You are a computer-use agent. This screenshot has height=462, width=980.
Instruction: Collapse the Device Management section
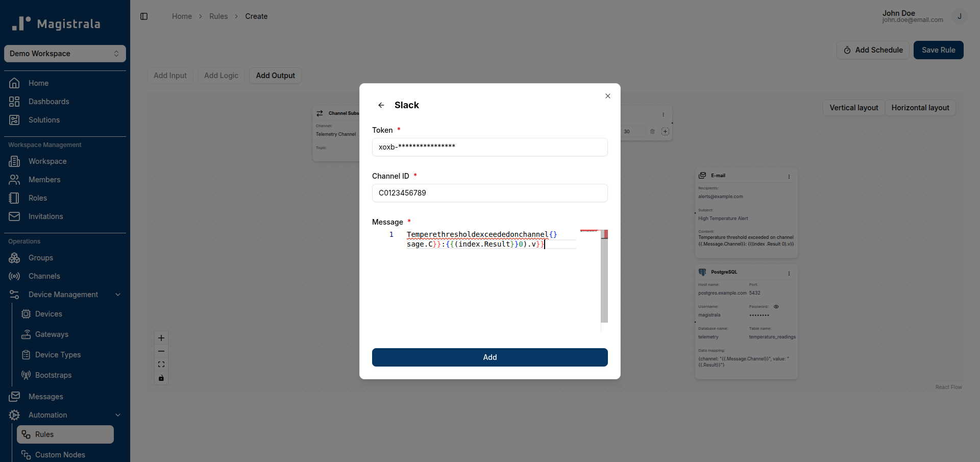pyautogui.click(x=118, y=295)
